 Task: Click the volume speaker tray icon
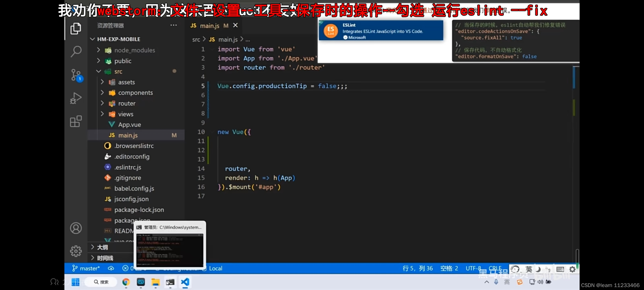click(540, 282)
